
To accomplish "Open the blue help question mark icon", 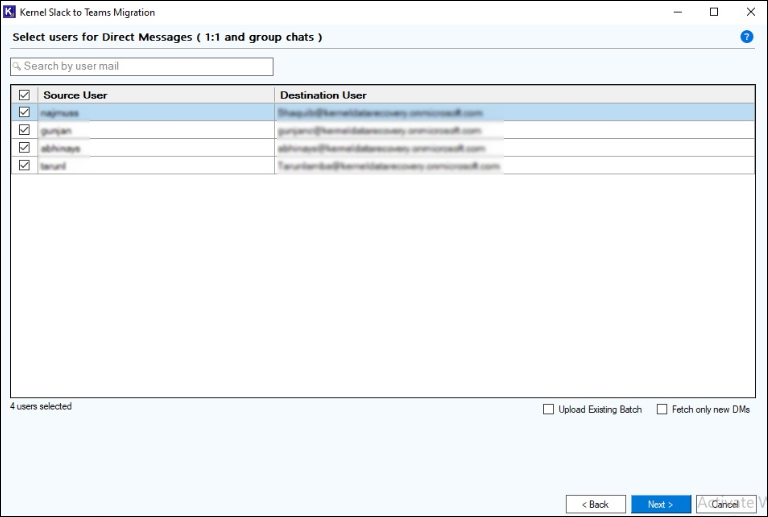I will [x=746, y=37].
